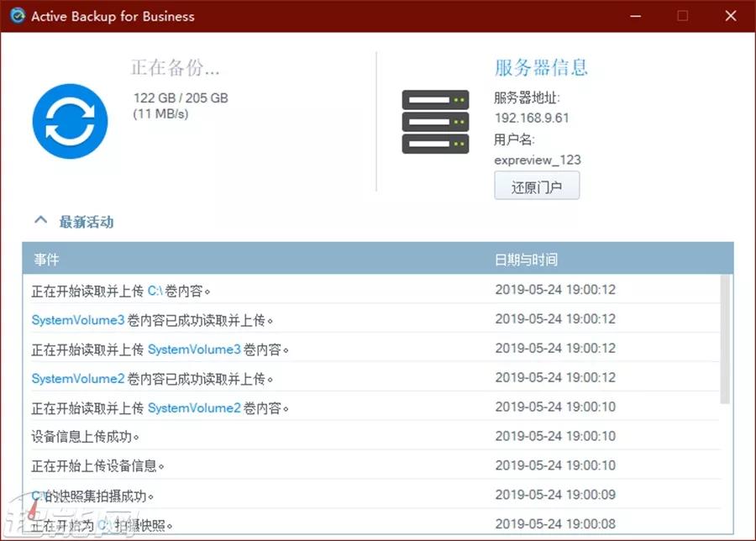Select the 设备信息上传成功 event text
Image resolution: width=756 pixels, height=541 pixels.
tap(86, 437)
